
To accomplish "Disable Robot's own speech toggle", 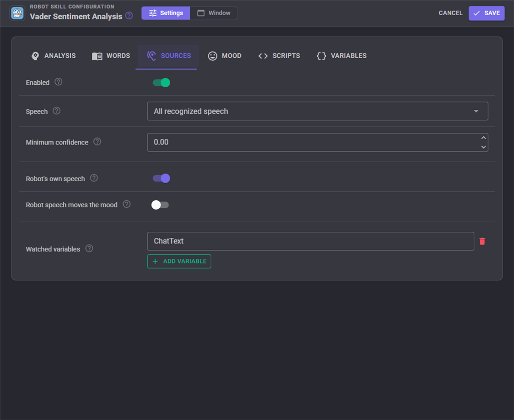I will coord(161,178).
